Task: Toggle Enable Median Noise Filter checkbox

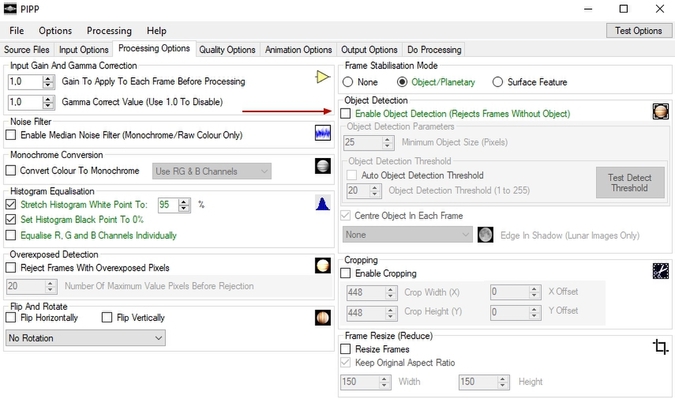Action: click(12, 135)
